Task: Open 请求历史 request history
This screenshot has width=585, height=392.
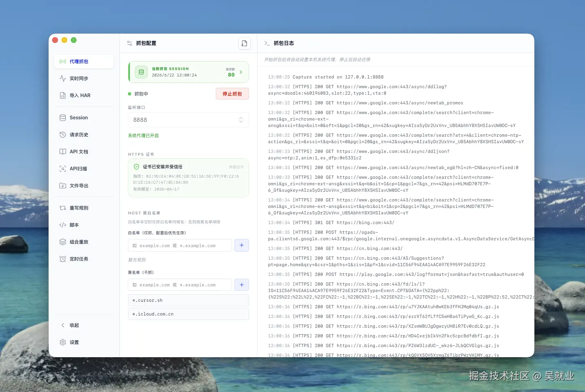Action: pos(84,135)
